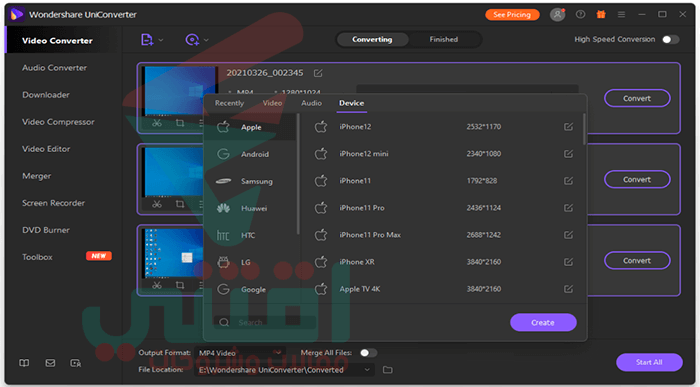700x387 pixels.
Task: Choose LG device brand
Action: coord(250,262)
